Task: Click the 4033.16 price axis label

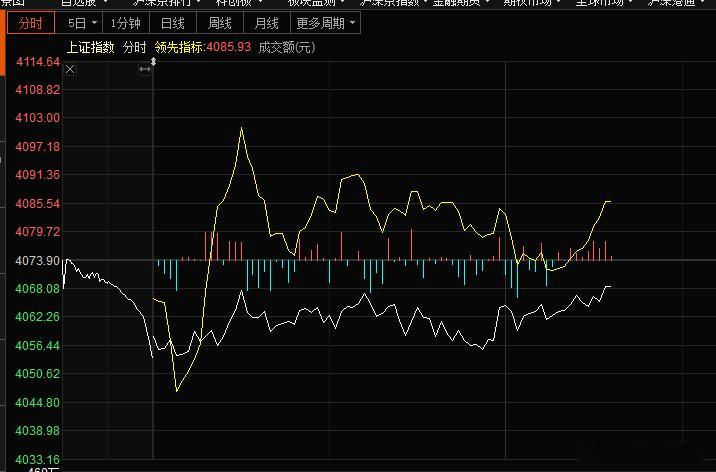Action: click(x=38, y=459)
